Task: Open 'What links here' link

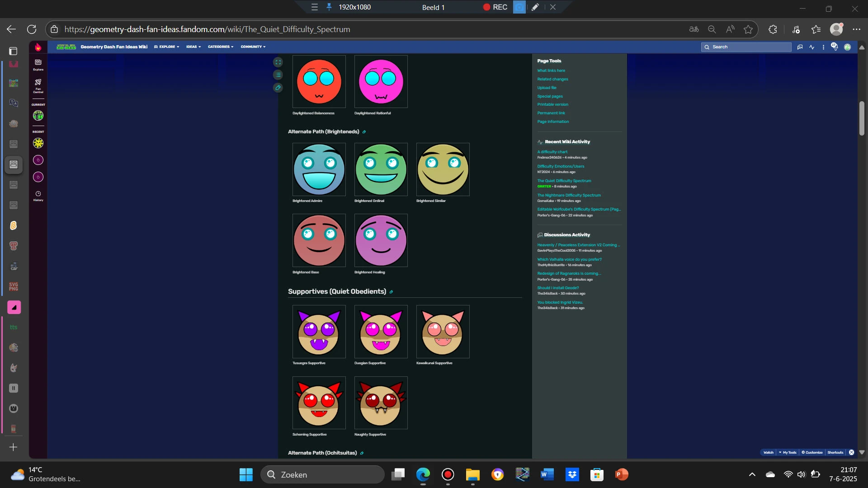Action: tap(551, 70)
